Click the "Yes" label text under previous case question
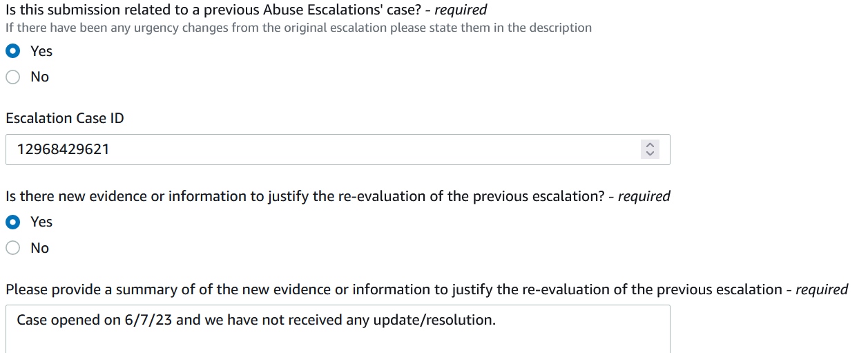Screen dimensions: 868x353 (41, 51)
